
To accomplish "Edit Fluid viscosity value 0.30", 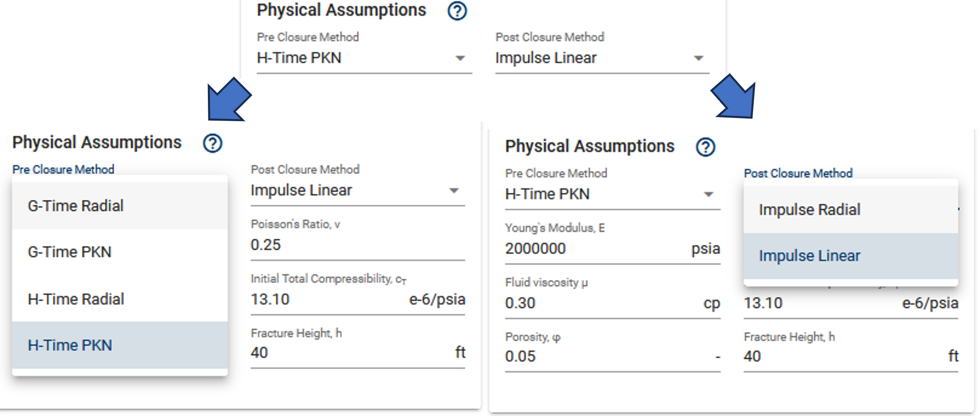I will click(x=613, y=303).
